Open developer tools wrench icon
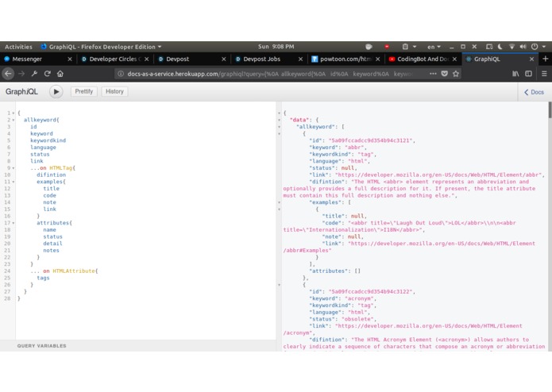The image size is (552, 392). [34, 74]
